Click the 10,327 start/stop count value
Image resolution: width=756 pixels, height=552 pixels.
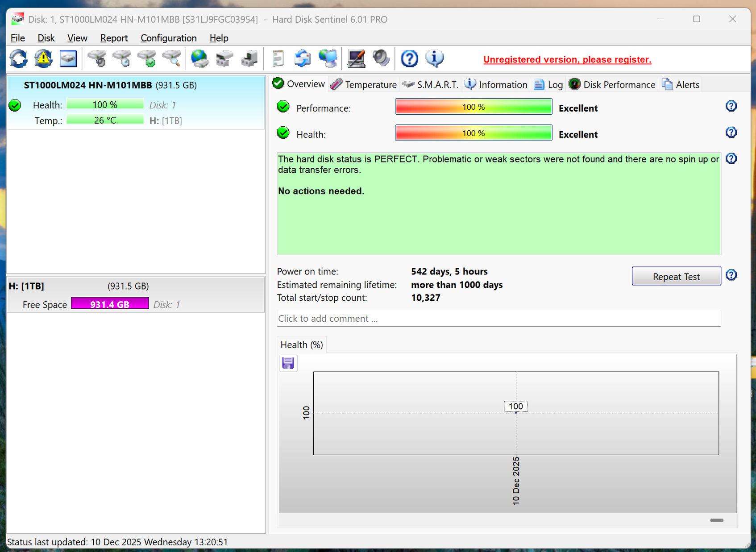point(425,298)
